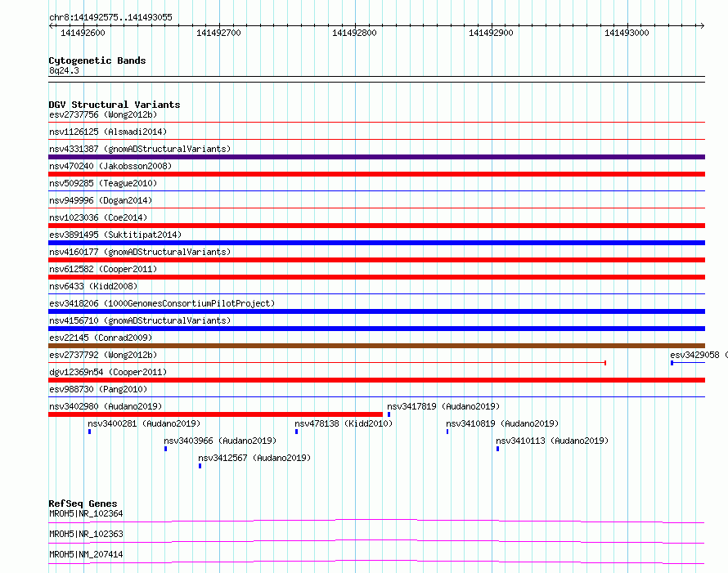Screen dimensions: 728x573
Task: Open the nsv1126125 (Alsmadi2014) variant
Action: [x=108, y=132]
